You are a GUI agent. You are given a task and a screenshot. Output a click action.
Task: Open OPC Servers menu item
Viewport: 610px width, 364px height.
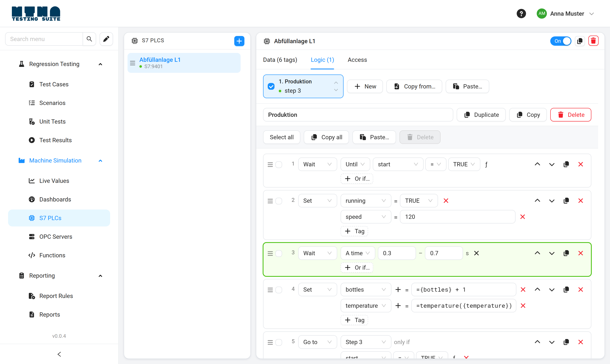coord(59,236)
